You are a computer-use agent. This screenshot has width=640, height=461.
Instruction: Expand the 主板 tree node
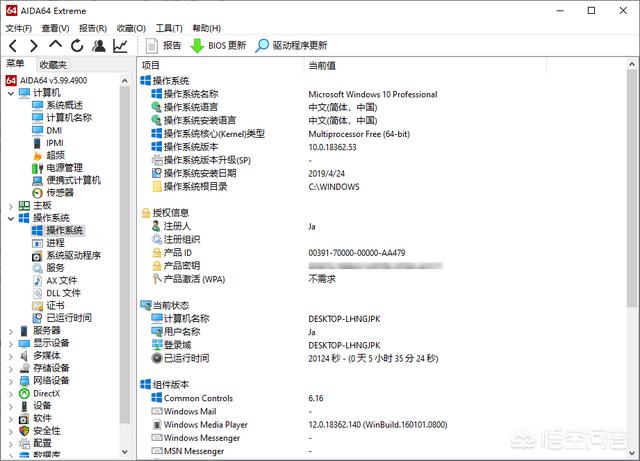11,206
